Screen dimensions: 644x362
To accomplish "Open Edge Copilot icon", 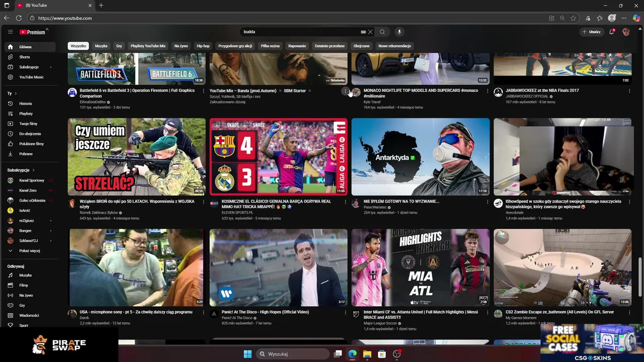I will pos(636,18).
